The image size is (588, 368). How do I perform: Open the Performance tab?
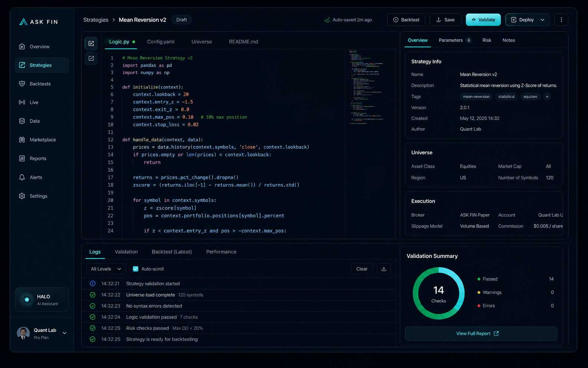(221, 252)
